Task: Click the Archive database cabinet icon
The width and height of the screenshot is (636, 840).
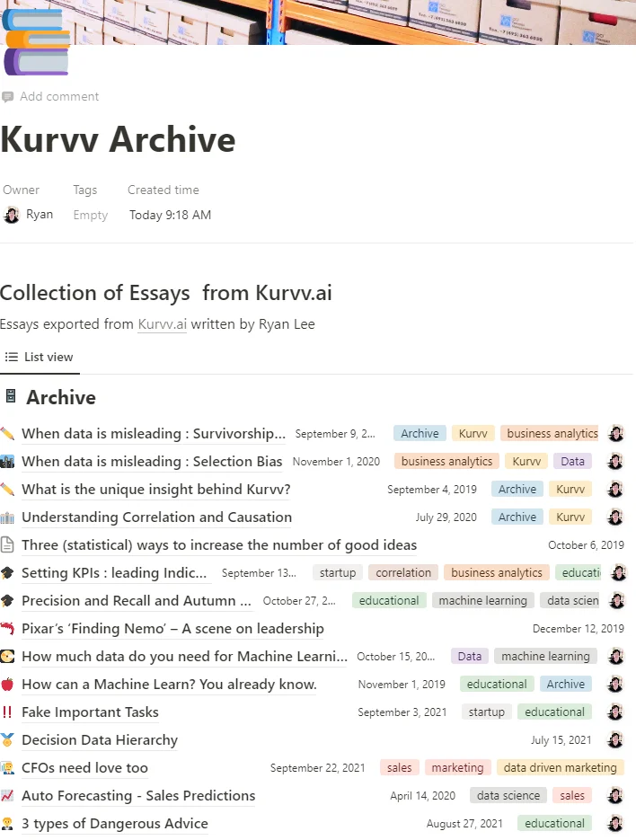Action: (x=11, y=396)
